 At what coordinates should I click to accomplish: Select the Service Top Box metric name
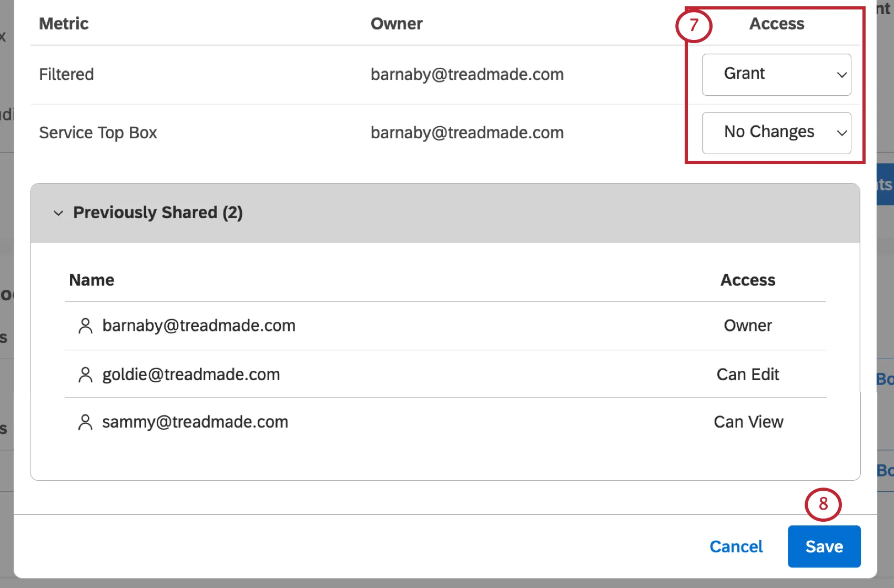click(98, 133)
